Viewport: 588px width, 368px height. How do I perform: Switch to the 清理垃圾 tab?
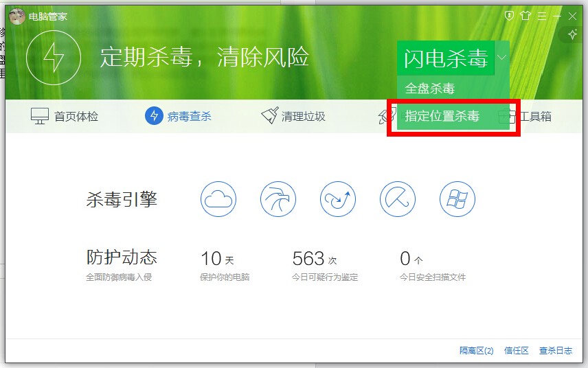[293, 116]
